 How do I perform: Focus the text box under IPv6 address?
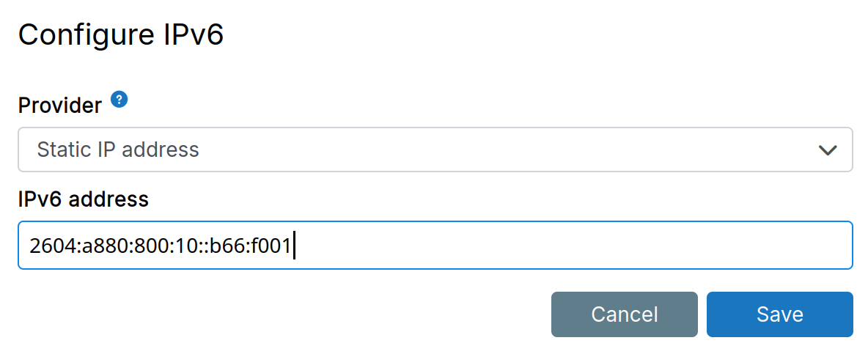point(435,246)
